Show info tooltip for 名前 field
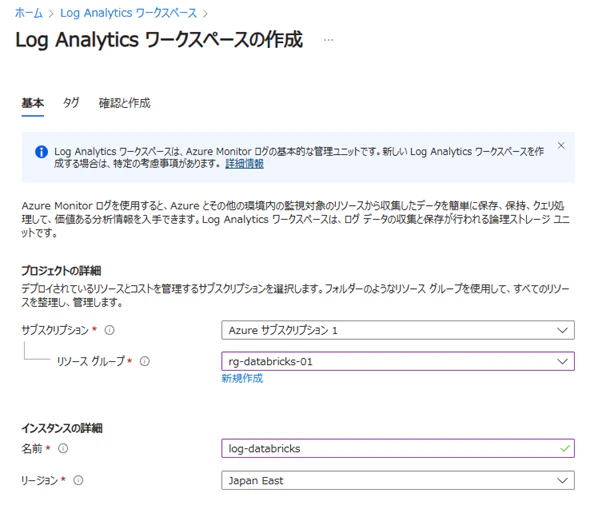The image size is (602, 517). (63, 448)
